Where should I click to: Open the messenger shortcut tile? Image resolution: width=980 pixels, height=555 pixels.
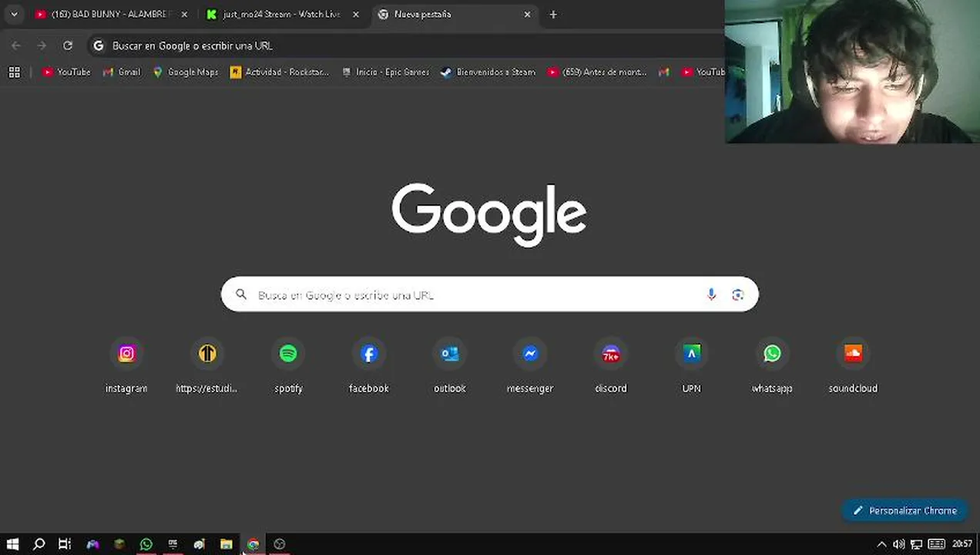point(530,367)
